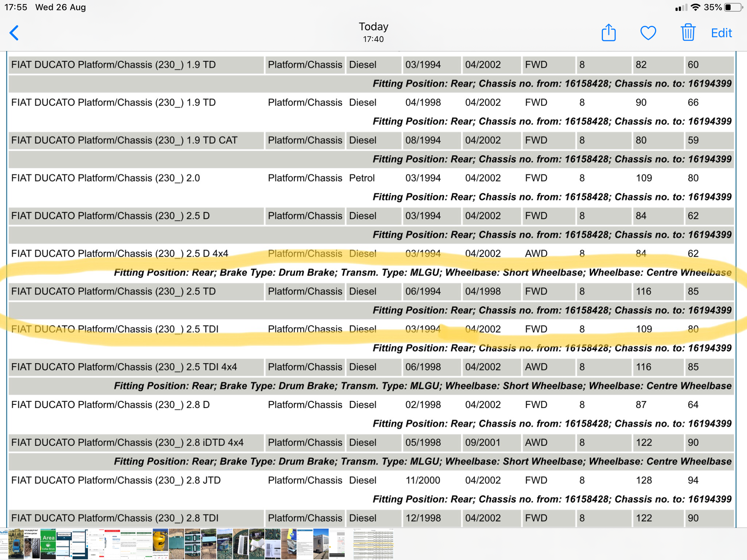Click the '04/1998' end date in 2.5 TD row
Image resolution: width=747 pixels, height=560 pixels.
point(483,291)
